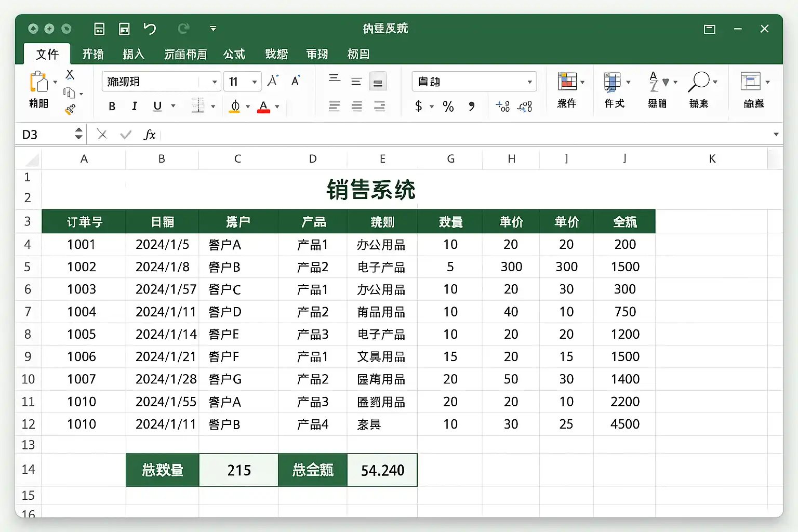Click the percent style icon
798x532 pixels.
[448, 107]
